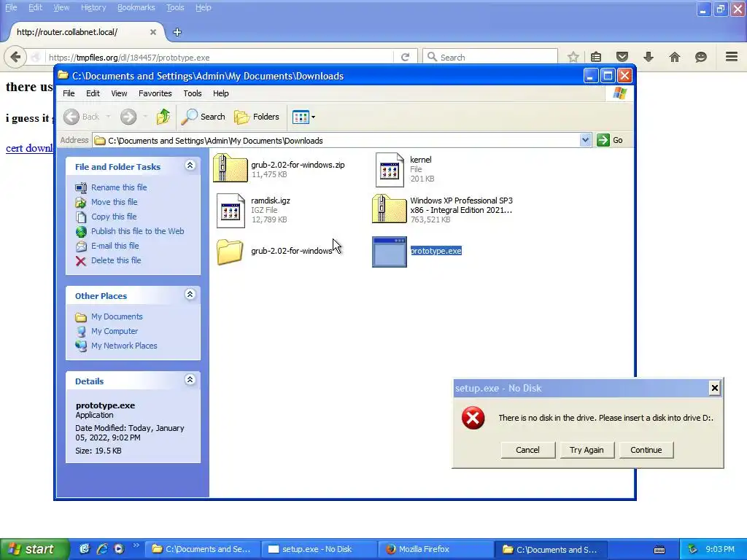
Task: Launch Internet Explorer from quick launch
Action: coord(101,549)
